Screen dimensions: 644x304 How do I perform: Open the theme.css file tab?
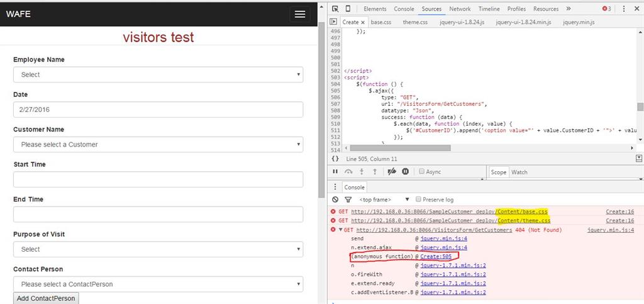click(415, 22)
